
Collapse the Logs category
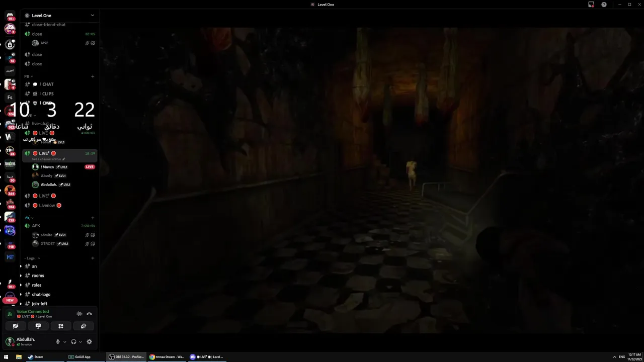pos(33,258)
